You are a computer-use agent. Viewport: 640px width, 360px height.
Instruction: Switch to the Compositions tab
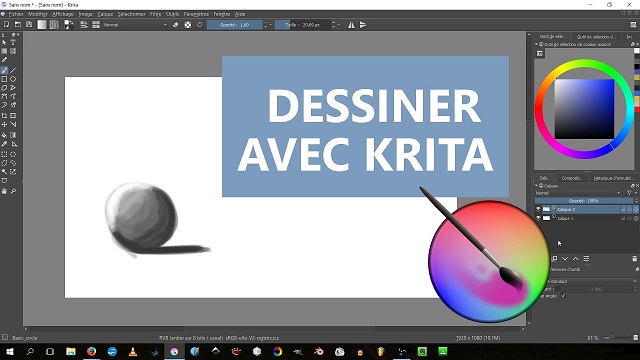[571, 178]
